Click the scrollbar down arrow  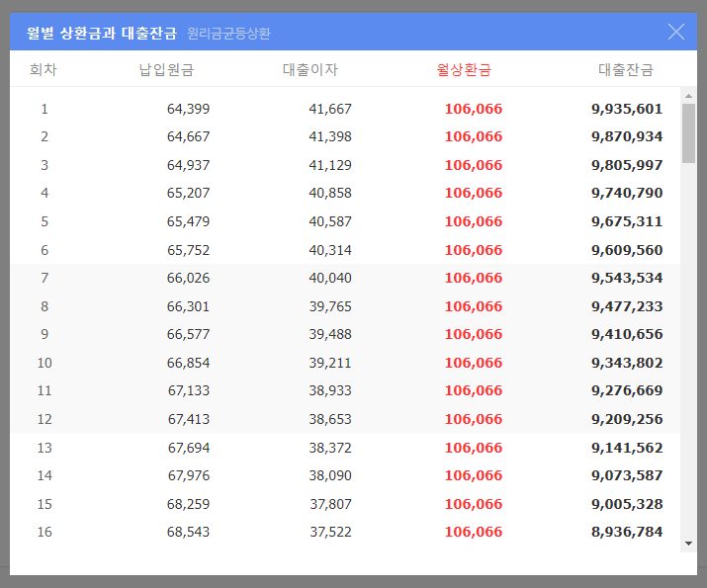[x=688, y=544]
